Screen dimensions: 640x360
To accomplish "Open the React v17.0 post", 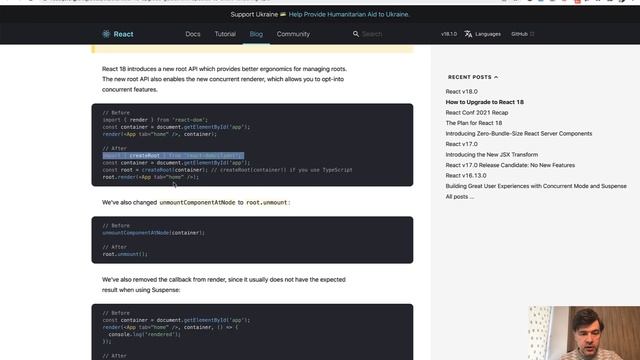I will pyautogui.click(x=462, y=144).
